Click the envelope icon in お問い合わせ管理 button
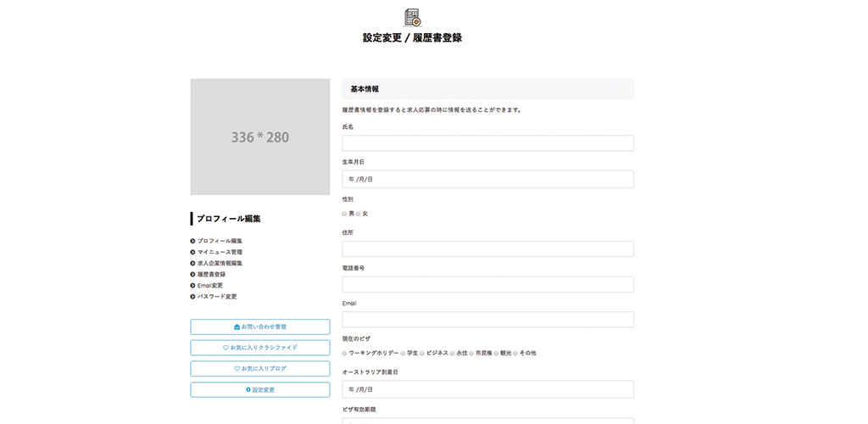Viewport: 868px width, 424px height. 237,327
